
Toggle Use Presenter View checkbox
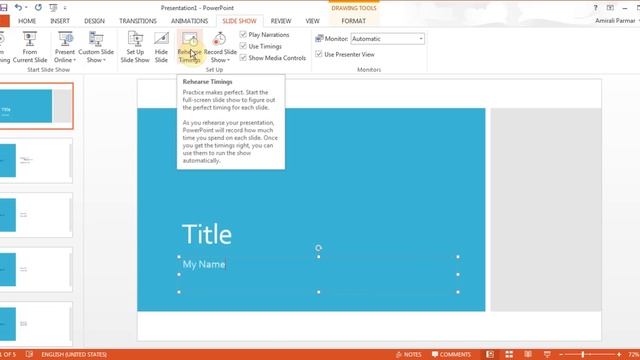click(319, 54)
